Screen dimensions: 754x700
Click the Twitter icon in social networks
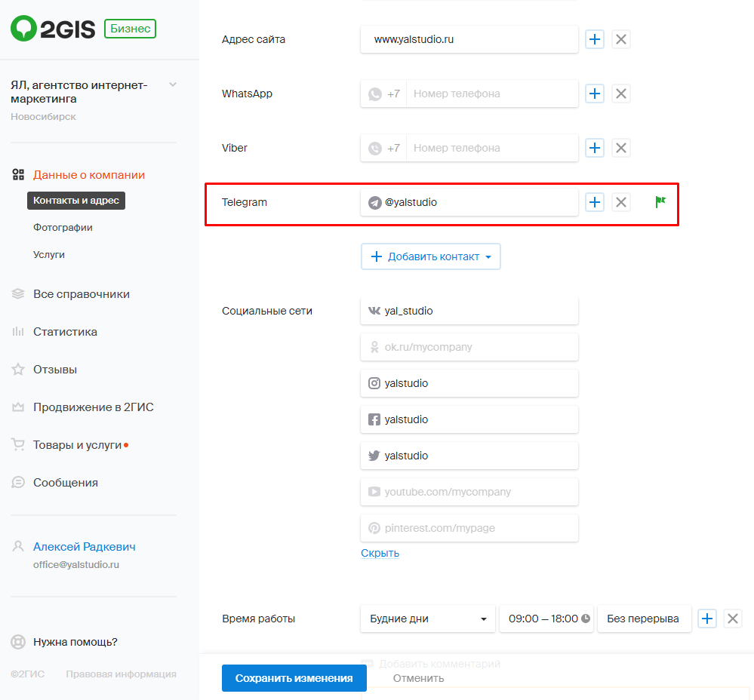point(374,456)
